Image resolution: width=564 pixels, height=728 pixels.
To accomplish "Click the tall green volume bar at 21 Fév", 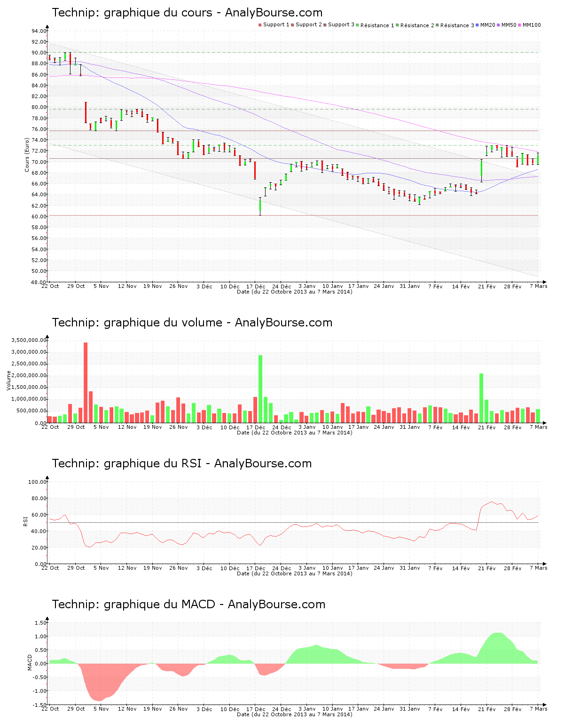I will pyautogui.click(x=481, y=398).
